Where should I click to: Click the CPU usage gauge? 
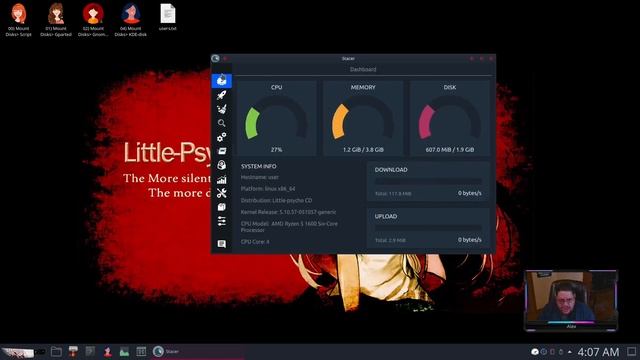276,118
